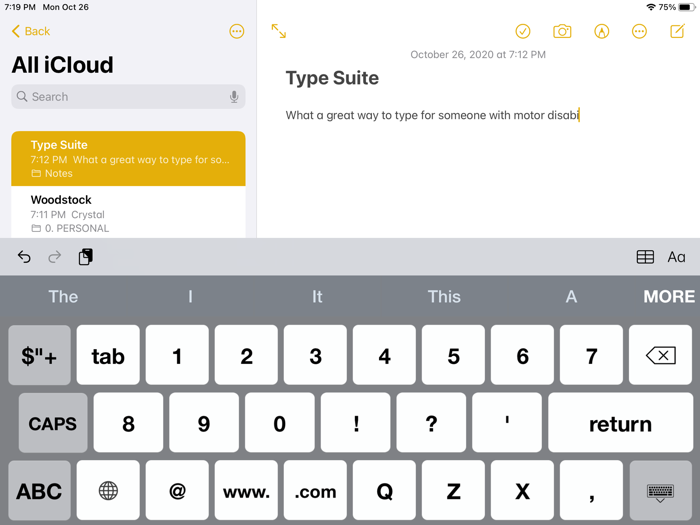The height and width of the screenshot is (525, 700).
Task: Tap the 3 key
Action: [315, 355]
